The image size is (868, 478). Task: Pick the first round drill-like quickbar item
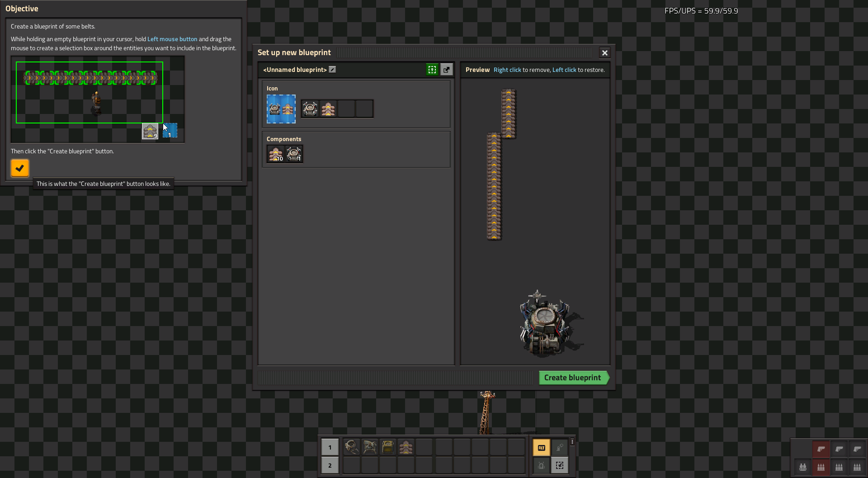(352, 447)
